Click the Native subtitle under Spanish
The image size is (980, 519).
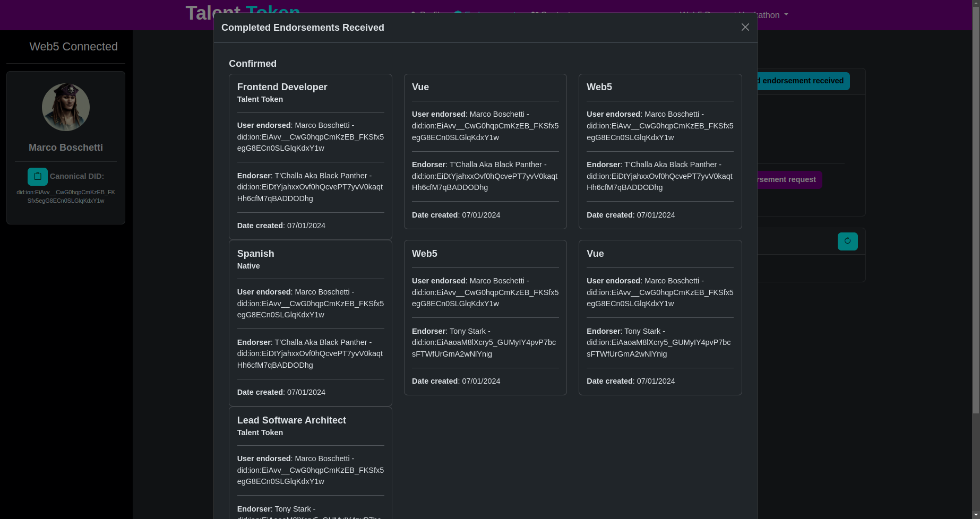tap(248, 266)
